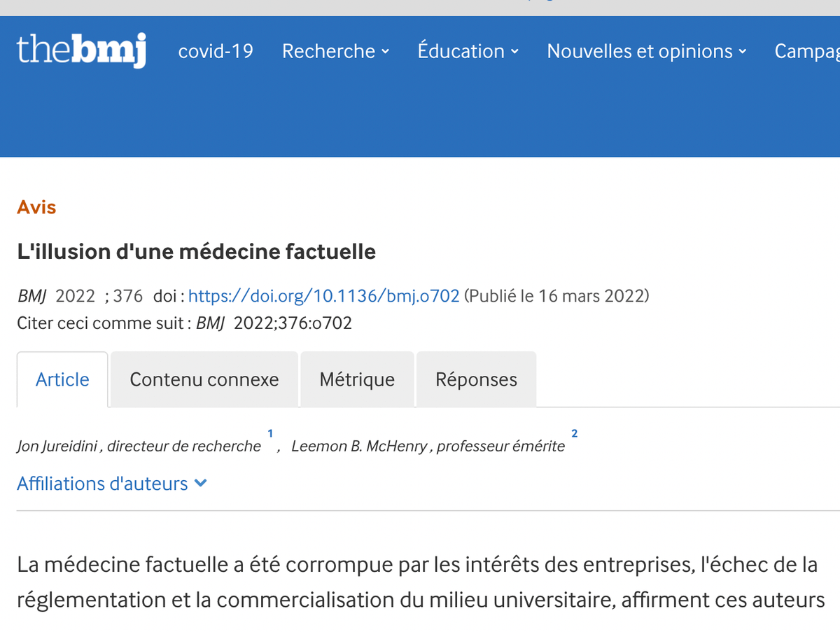Click affiliation superscript 2
This screenshot has height=632, width=840.
click(x=574, y=434)
